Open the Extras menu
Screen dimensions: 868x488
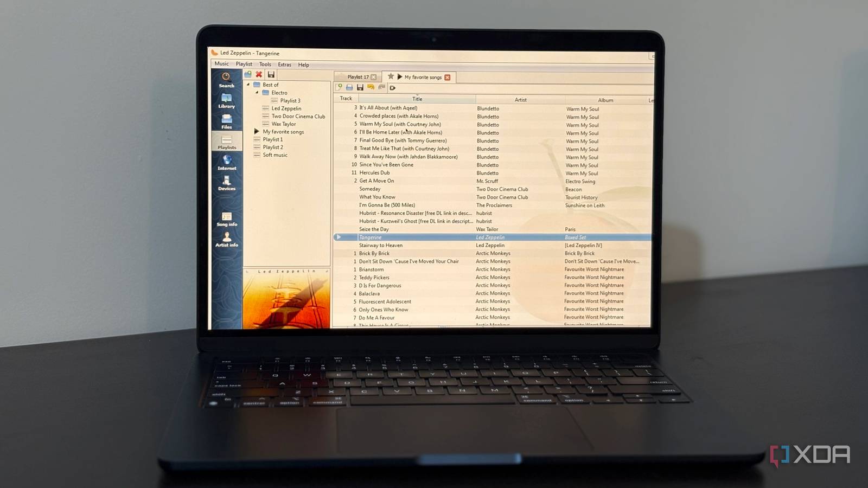(284, 65)
